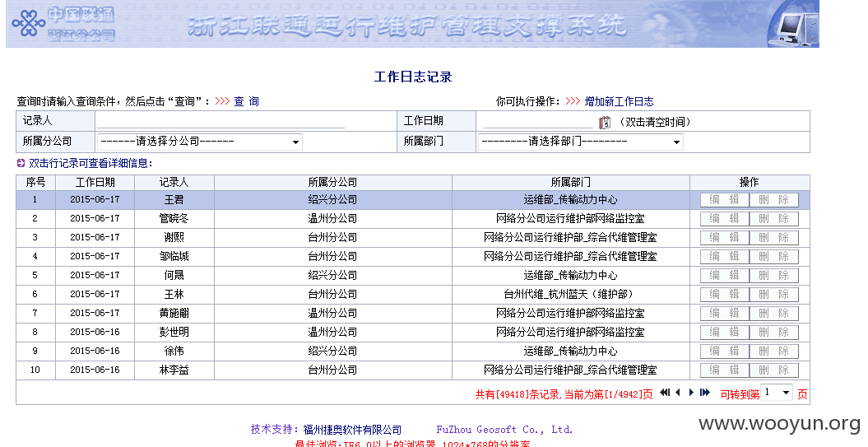Open the page number jump dropdown

(x=777, y=393)
